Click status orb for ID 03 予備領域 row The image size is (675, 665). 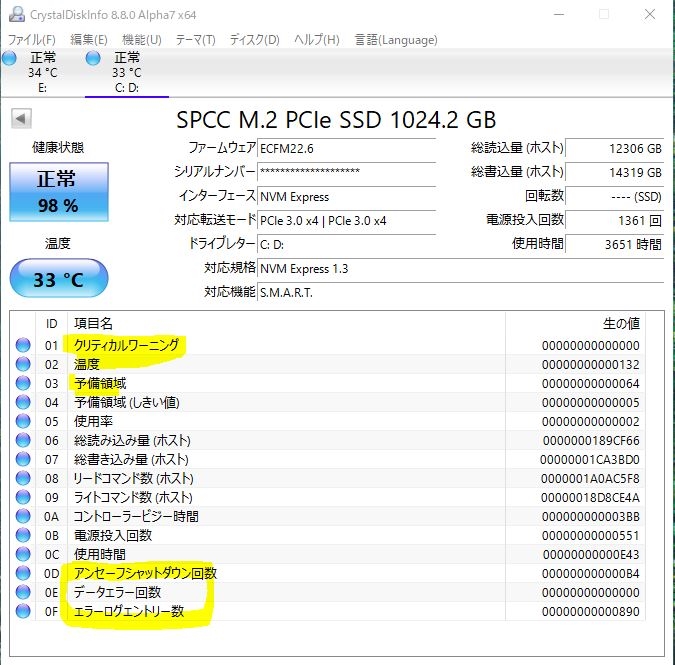(23, 383)
